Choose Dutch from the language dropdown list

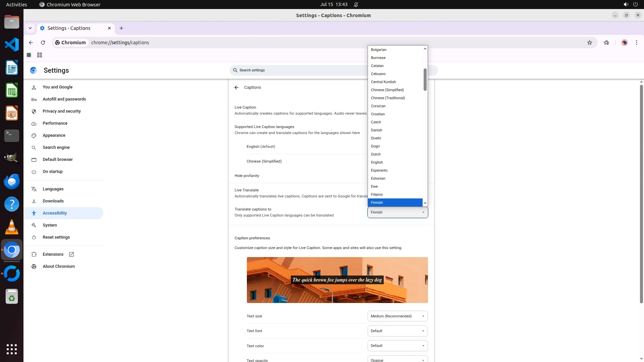click(x=376, y=154)
